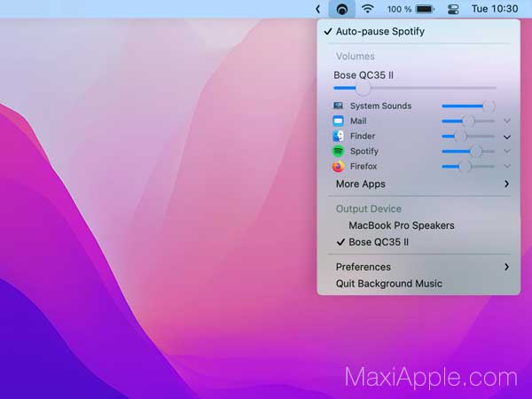532x399 pixels.
Task: Expand the Mail row chevron
Action: coord(507,121)
